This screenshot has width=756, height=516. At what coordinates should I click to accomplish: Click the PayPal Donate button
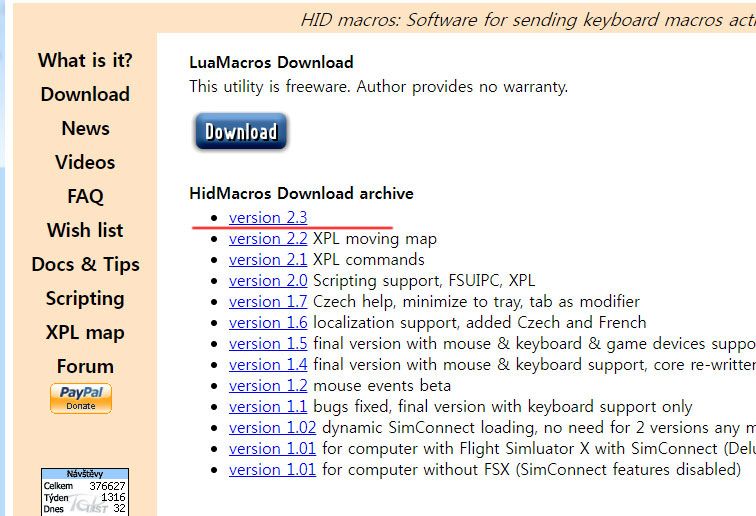pos(81,398)
